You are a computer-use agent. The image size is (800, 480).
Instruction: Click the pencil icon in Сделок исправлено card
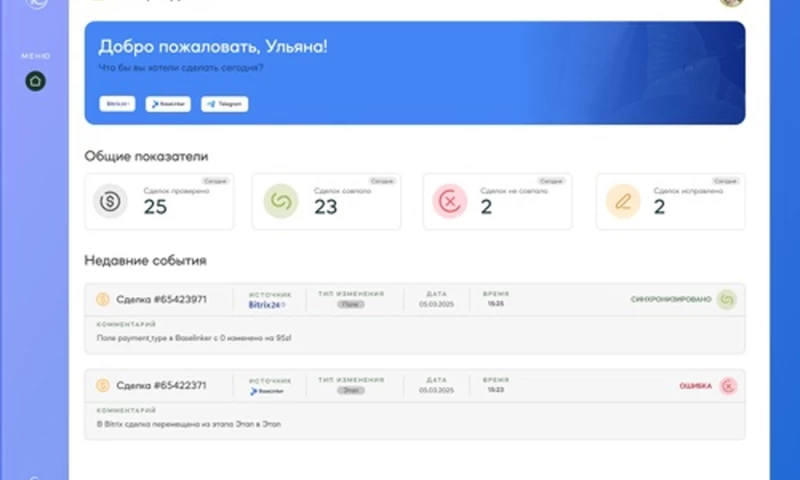[x=623, y=201]
